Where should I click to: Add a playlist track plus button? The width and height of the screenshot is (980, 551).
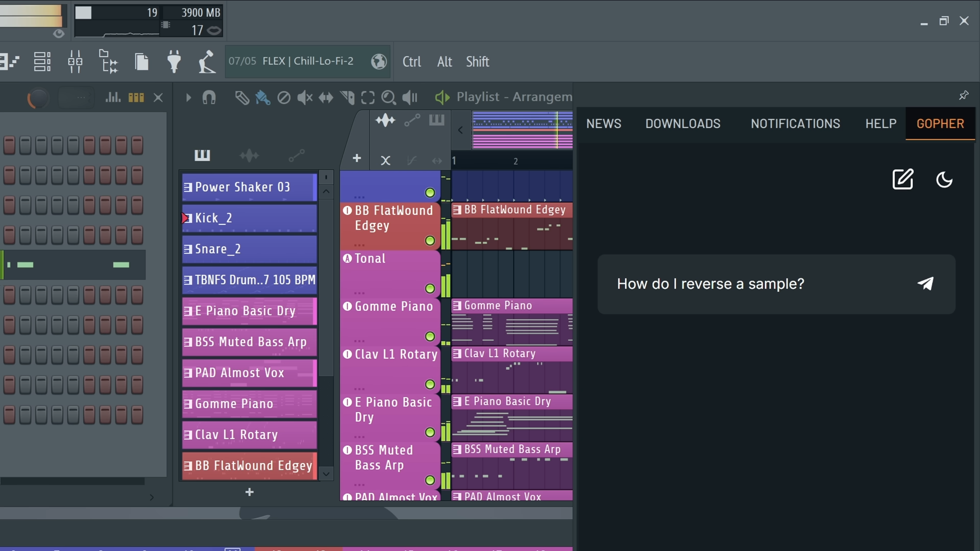pyautogui.click(x=357, y=159)
